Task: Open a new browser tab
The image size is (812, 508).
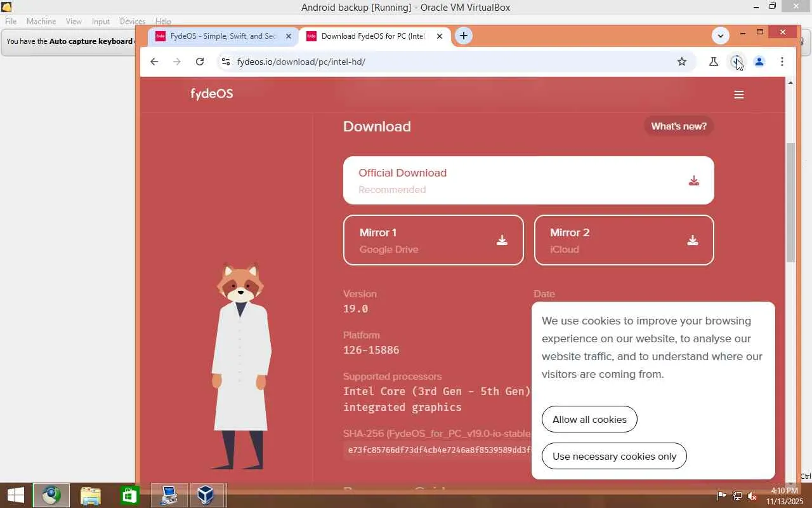Action: point(464,36)
